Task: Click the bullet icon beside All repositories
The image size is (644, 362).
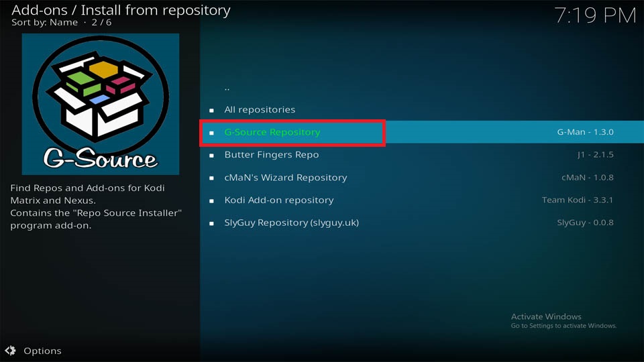Action: [211, 111]
